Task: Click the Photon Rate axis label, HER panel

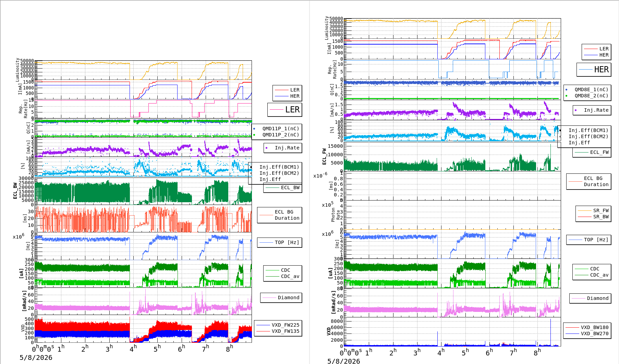Action: (x=336, y=215)
